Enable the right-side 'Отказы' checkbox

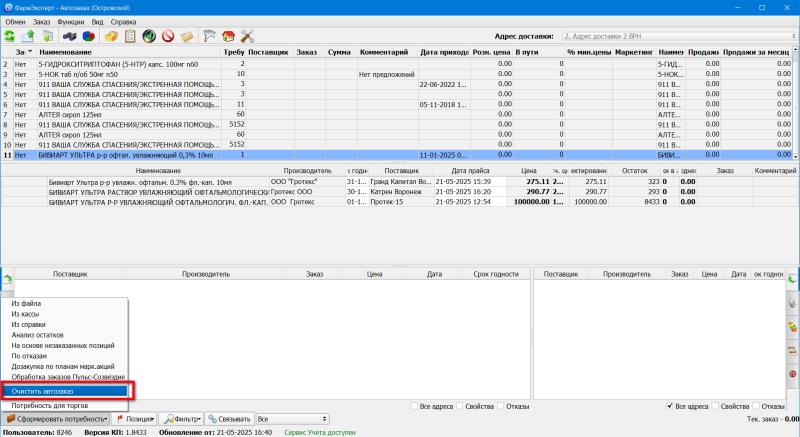(x=755, y=407)
